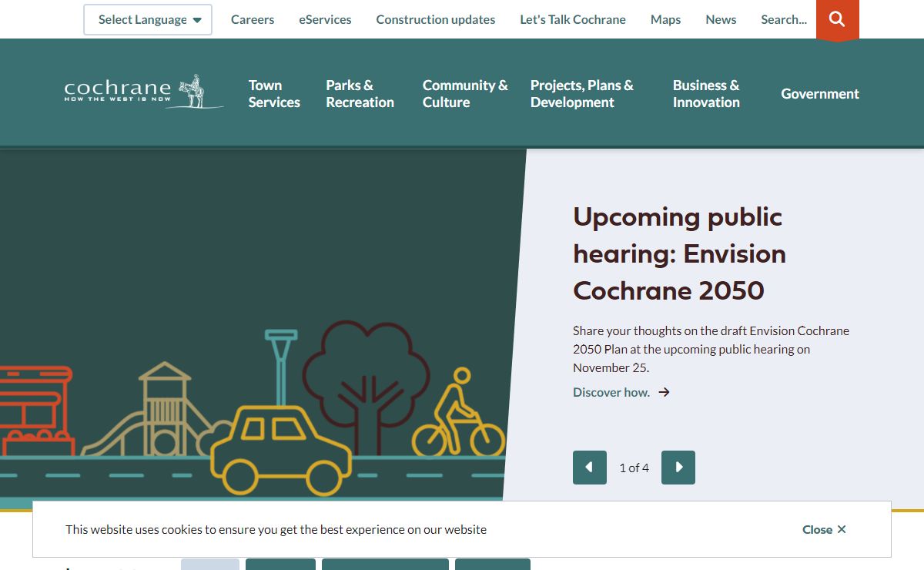
Task: Visit the Let's Talk Cochrane link
Action: (573, 20)
